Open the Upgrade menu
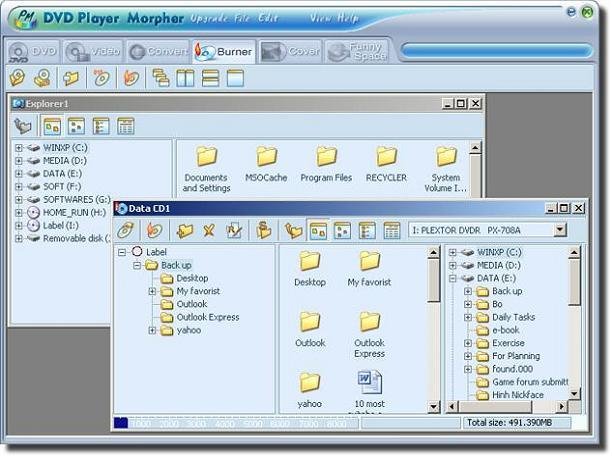Viewport: 612px width, 459px height. click(x=209, y=18)
